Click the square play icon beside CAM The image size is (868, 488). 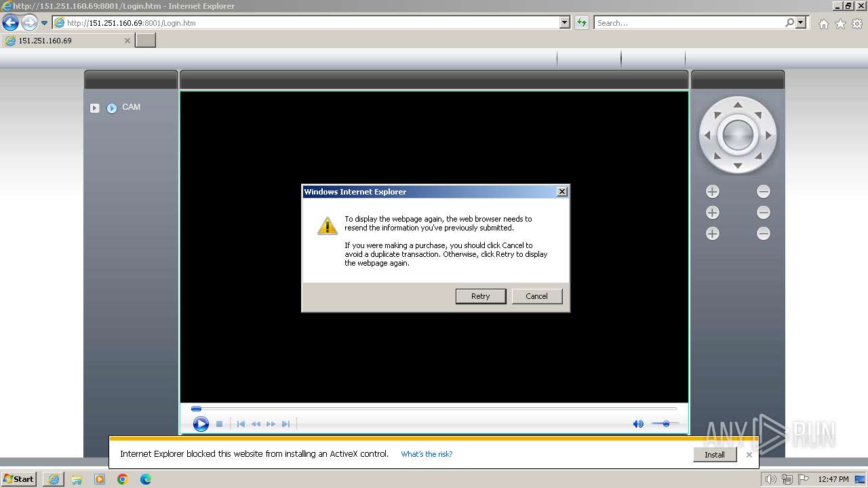(x=95, y=108)
